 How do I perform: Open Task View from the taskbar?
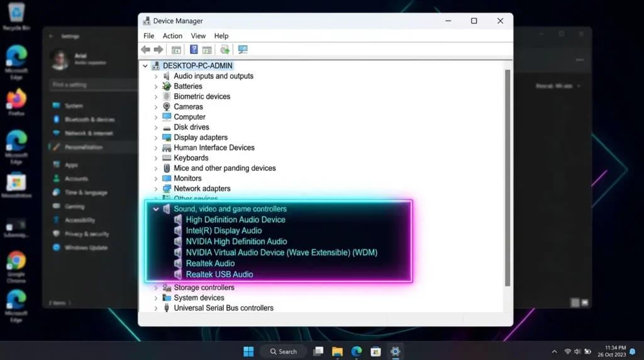coord(318,351)
